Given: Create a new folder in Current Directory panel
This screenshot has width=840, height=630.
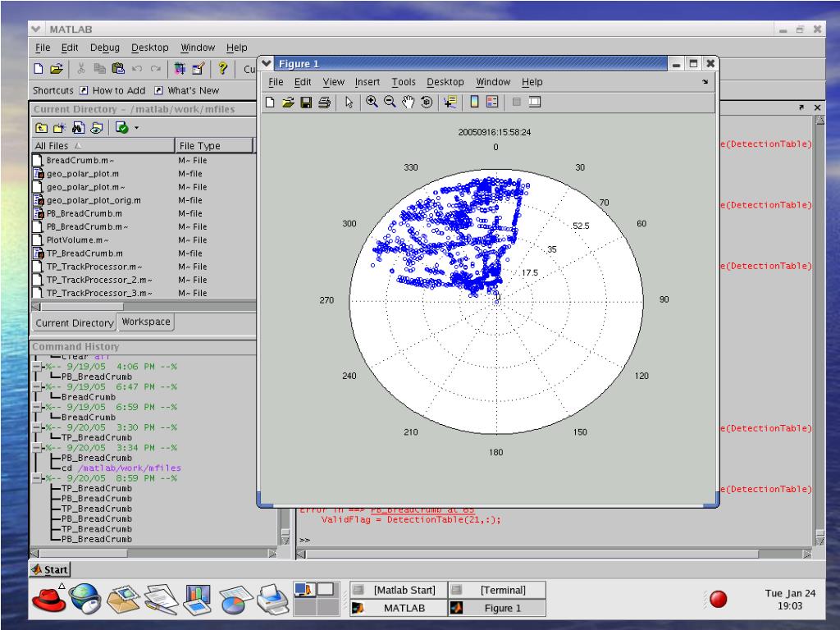Looking at the screenshot, I should coord(59,127).
